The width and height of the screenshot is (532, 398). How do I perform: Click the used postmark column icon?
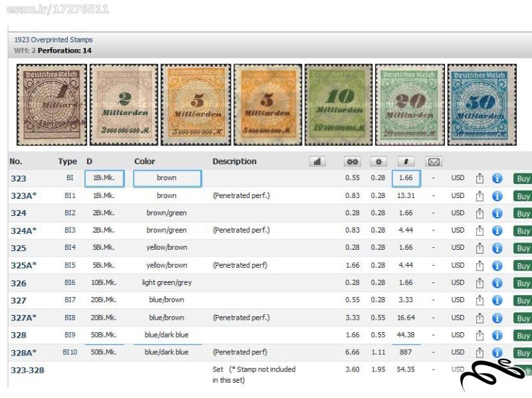(406, 161)
